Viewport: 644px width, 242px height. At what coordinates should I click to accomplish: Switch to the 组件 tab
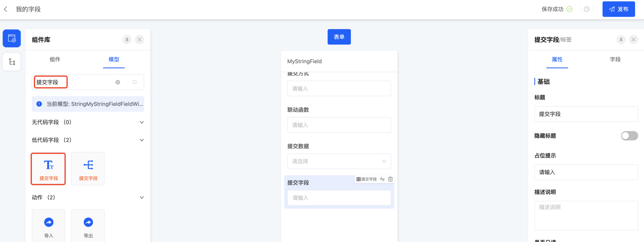click(55, 59)
